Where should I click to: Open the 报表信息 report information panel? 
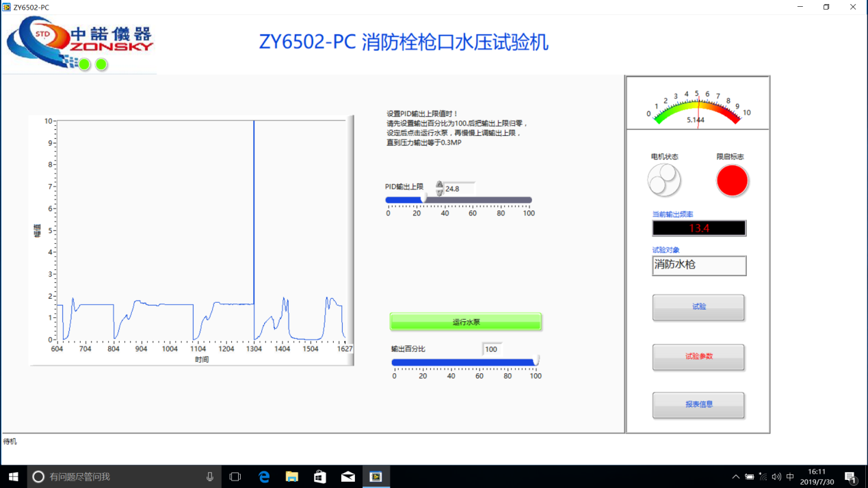click(x=698, y=405)
